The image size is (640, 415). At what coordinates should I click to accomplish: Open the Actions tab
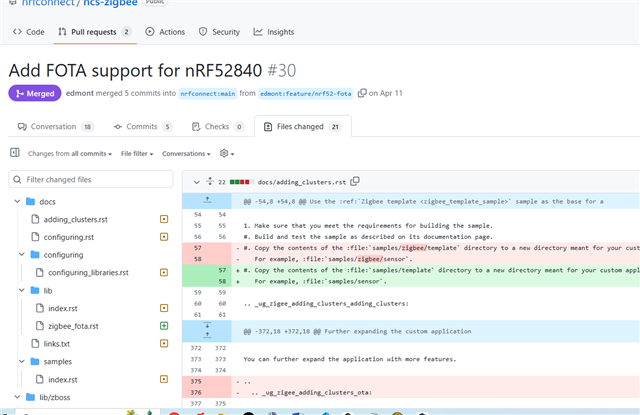165,32
